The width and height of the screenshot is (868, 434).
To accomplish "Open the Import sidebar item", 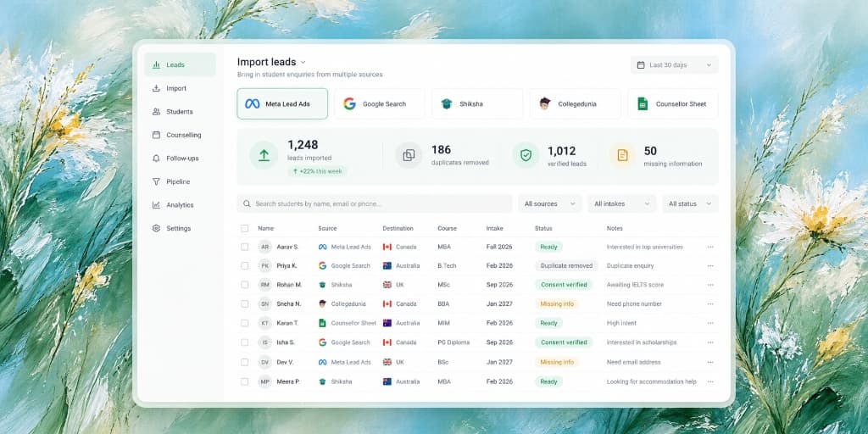I will [180, 88].
